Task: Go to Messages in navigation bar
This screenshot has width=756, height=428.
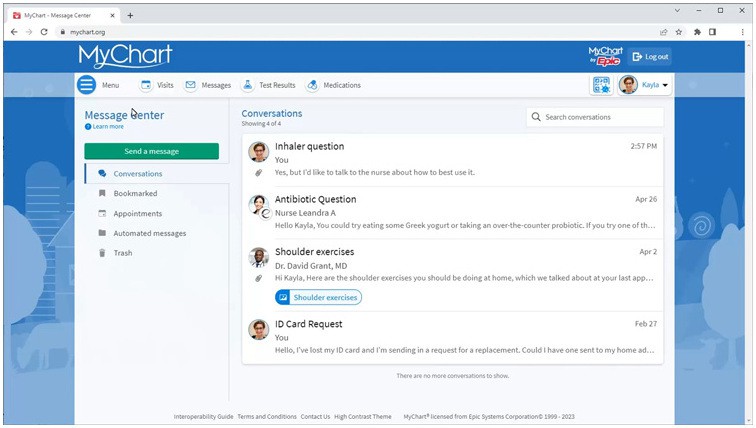Action: (216, 85)
